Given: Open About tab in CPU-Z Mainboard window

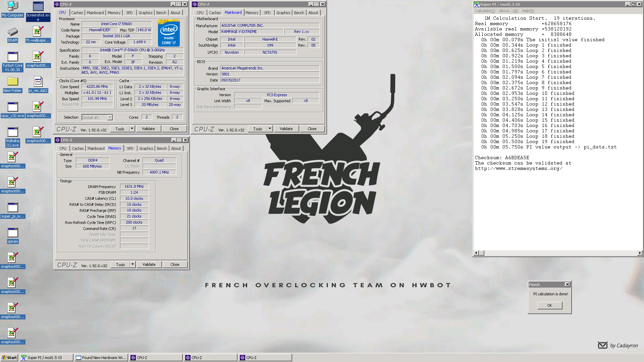Looking at the screenshot, I should 313,13.
